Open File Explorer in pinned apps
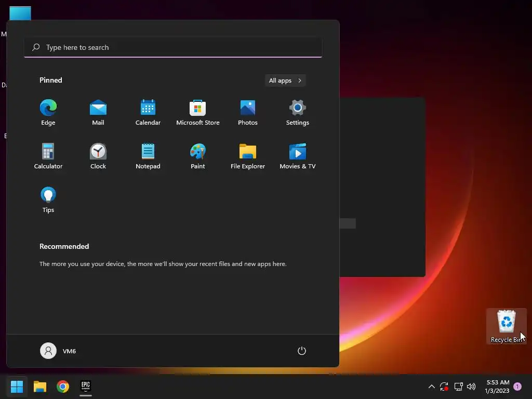Image resolution: width=532 pixels, height=399 pixels. click(x=248, y=156)
